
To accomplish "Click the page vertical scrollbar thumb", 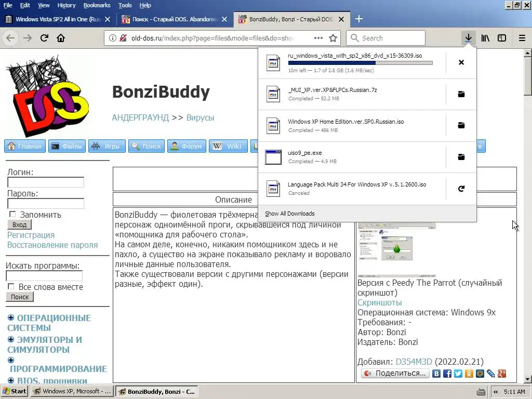I will point(527,77).
